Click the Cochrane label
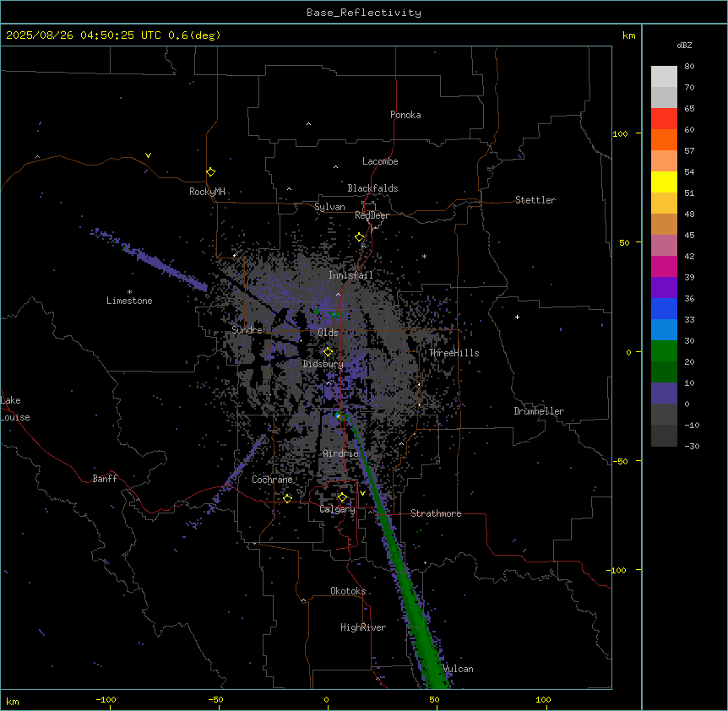 point(272,480)
